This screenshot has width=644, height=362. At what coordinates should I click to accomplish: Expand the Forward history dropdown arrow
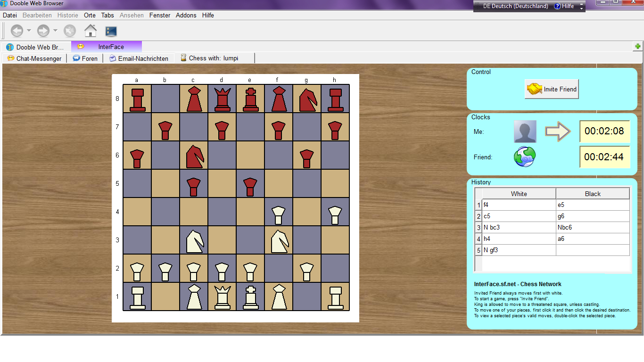tap(55, 31)
